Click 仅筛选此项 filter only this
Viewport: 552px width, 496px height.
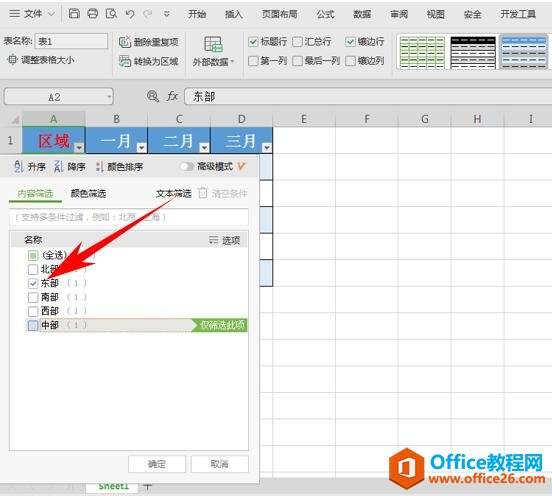pos(220,325)
